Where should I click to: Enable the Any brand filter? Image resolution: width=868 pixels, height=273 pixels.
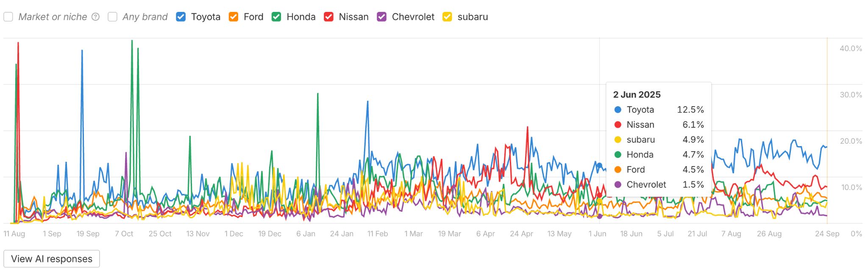[112, 17]
